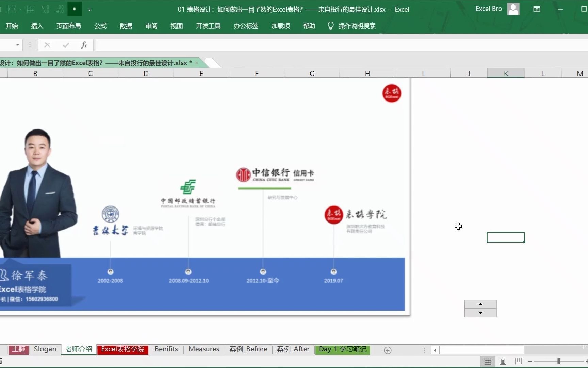Open the 开发工具 ribbon tab
588x368 pixels.
point(208,26)
